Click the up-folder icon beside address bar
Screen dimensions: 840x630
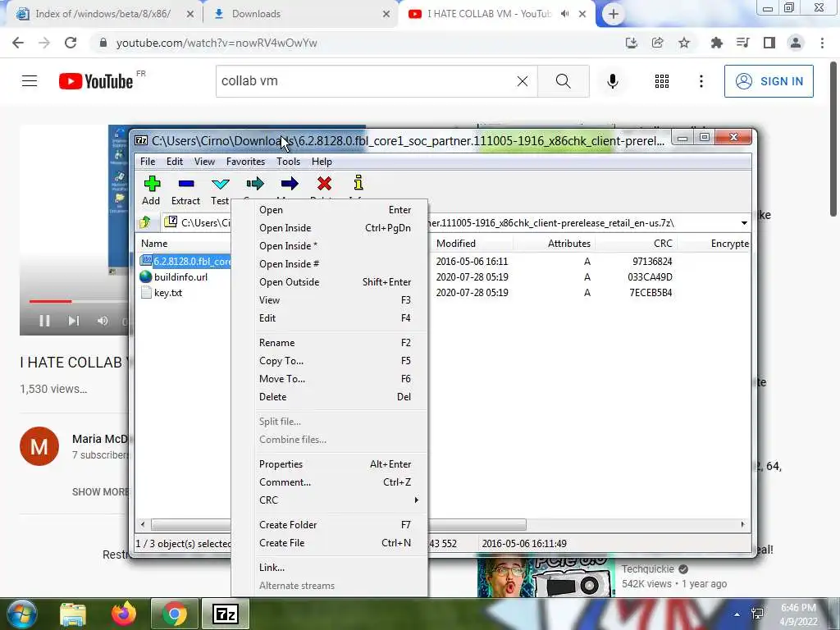tap(145, 221)
